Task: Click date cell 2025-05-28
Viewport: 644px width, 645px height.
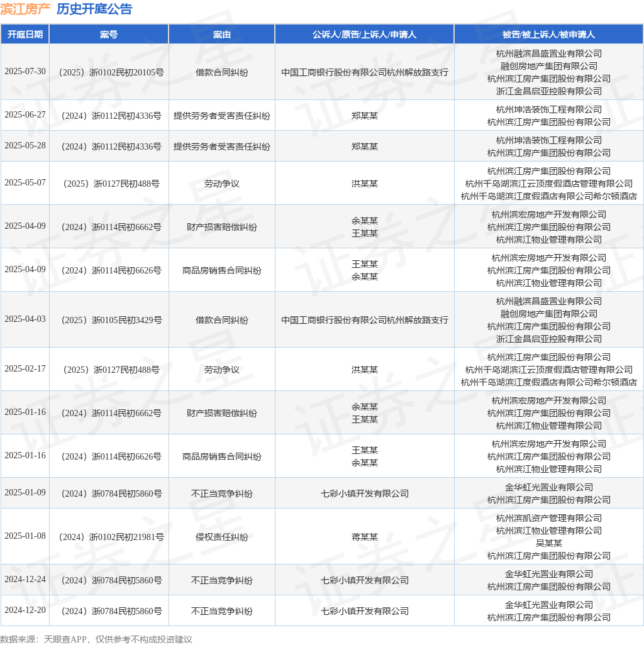Action: (25, 146)
